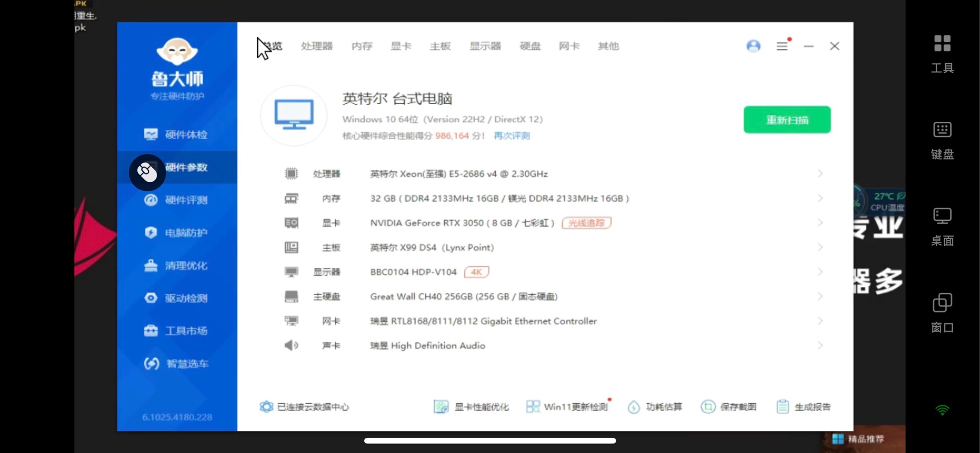Open 显卡性能优化
This screenshot has width=980, height=453.
pos(471,407)
